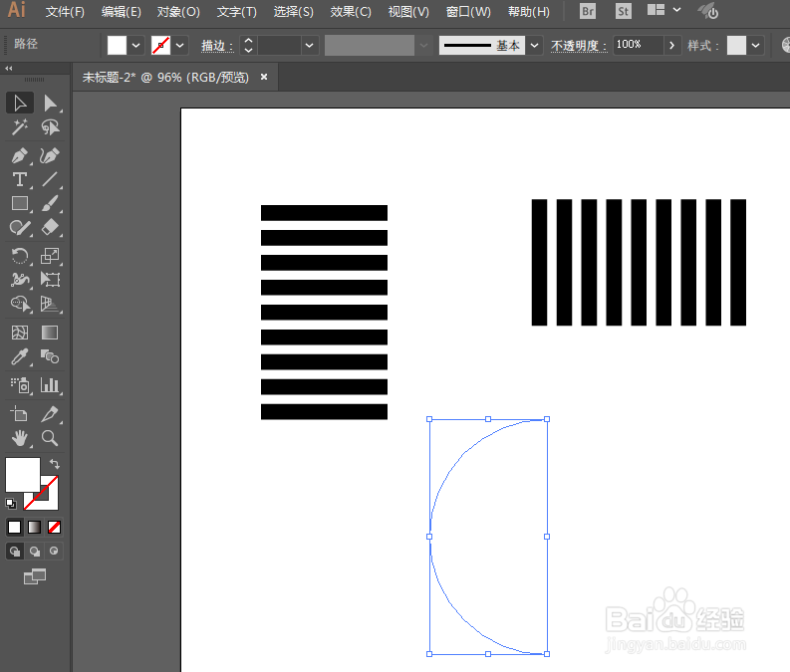Pick the Rectangle tool

20,204
